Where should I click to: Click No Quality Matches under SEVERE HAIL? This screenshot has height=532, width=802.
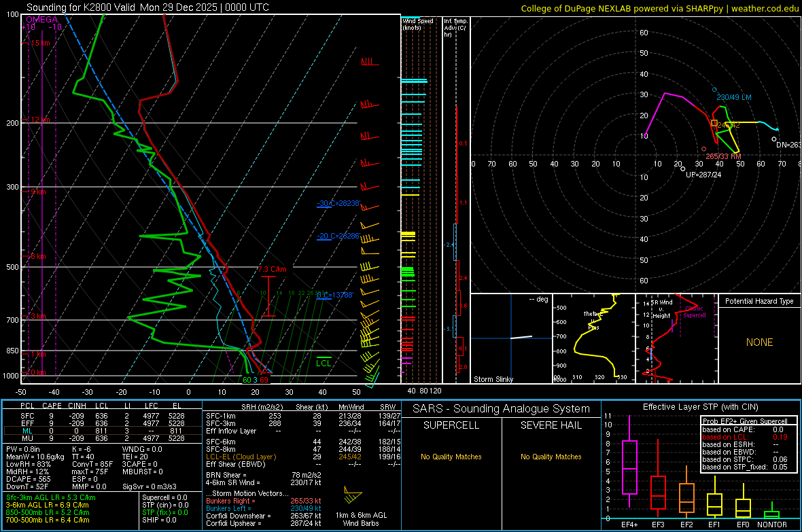point(551,457)
